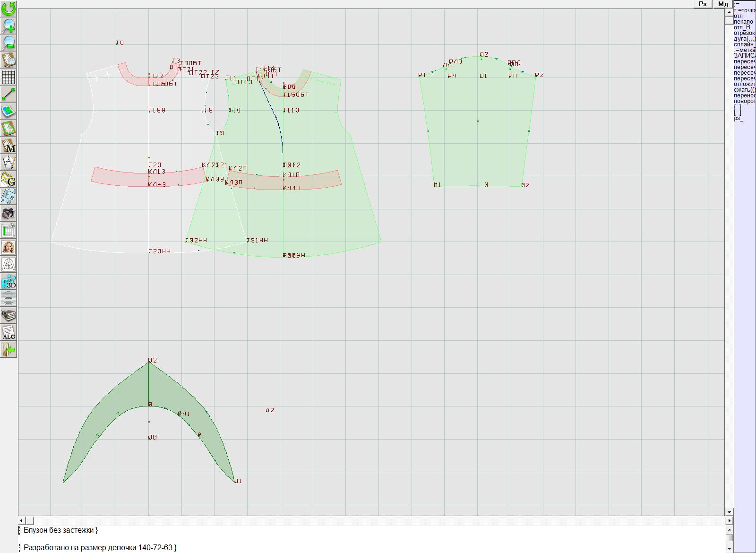Click the horizontal scrollbar left arrow
756x553 pixels.
point(21,520)
